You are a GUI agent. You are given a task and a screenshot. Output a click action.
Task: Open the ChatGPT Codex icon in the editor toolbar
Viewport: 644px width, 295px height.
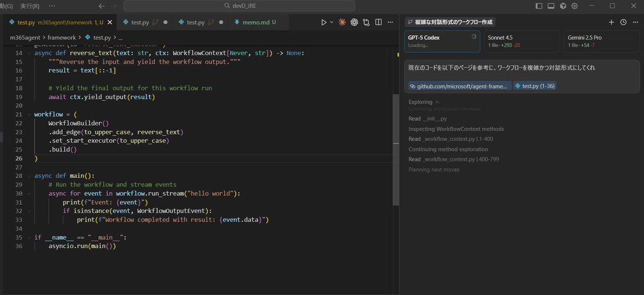(x=354, y=23)
